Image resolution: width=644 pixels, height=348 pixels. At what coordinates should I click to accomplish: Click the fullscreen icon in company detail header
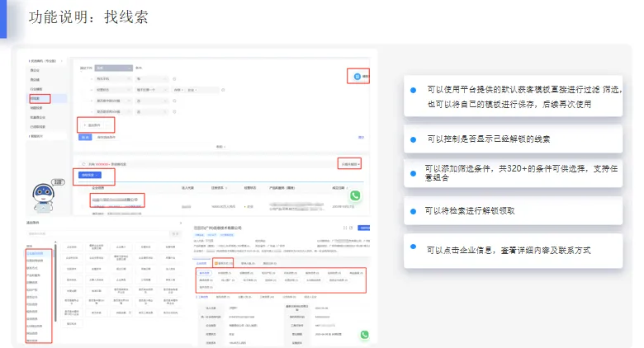click(345, 228)
